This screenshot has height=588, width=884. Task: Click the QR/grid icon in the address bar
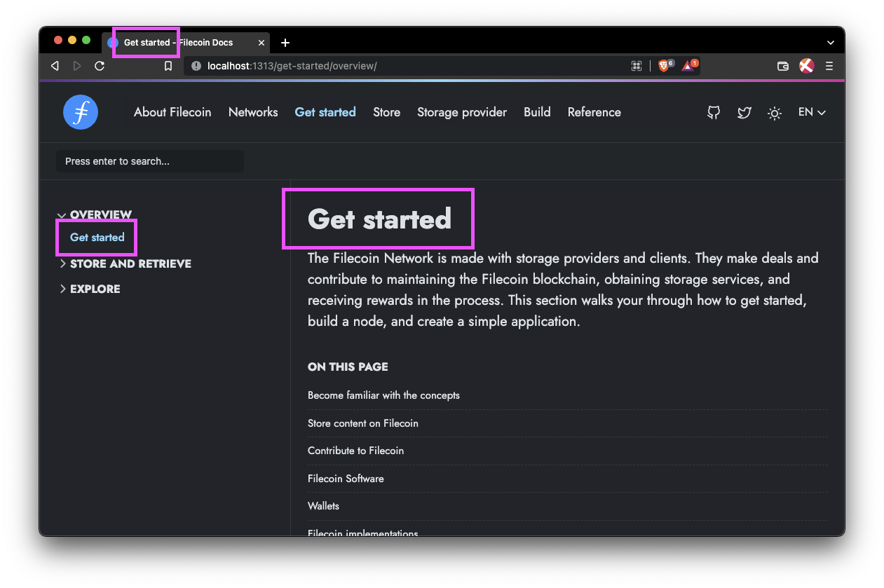tap(637, 66)
